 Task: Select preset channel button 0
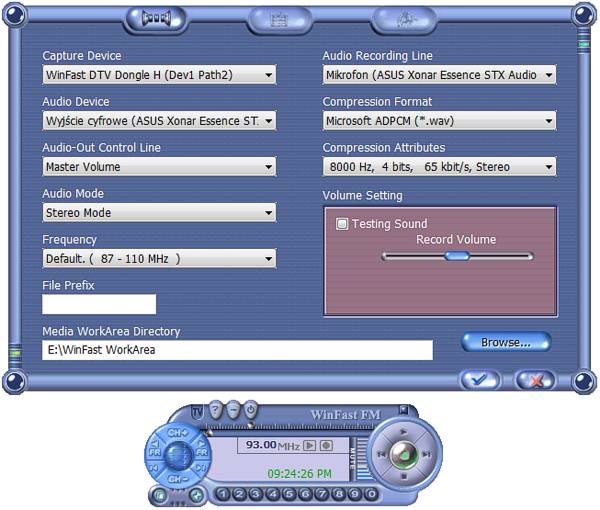coord(371,494)
